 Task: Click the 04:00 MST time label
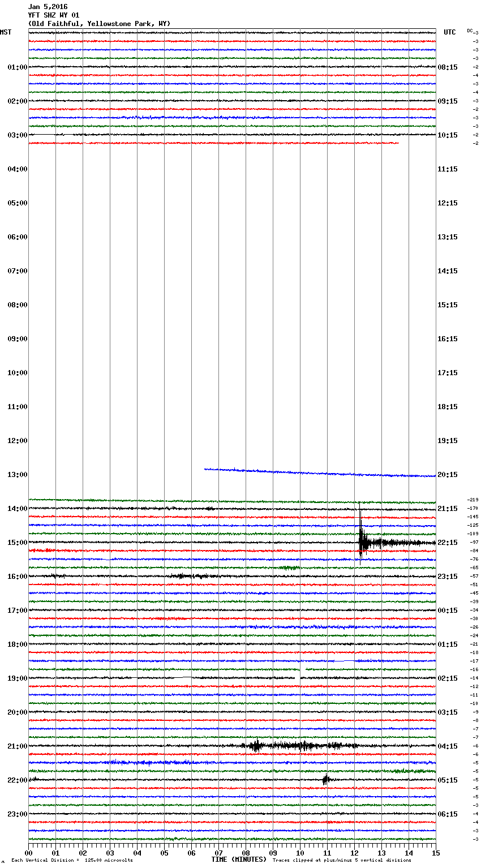(x=18, y=169)
